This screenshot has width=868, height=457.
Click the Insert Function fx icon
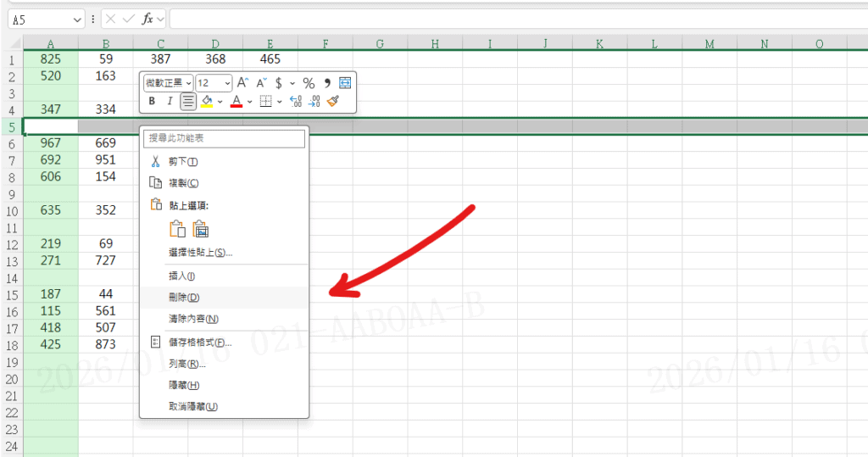147,19
